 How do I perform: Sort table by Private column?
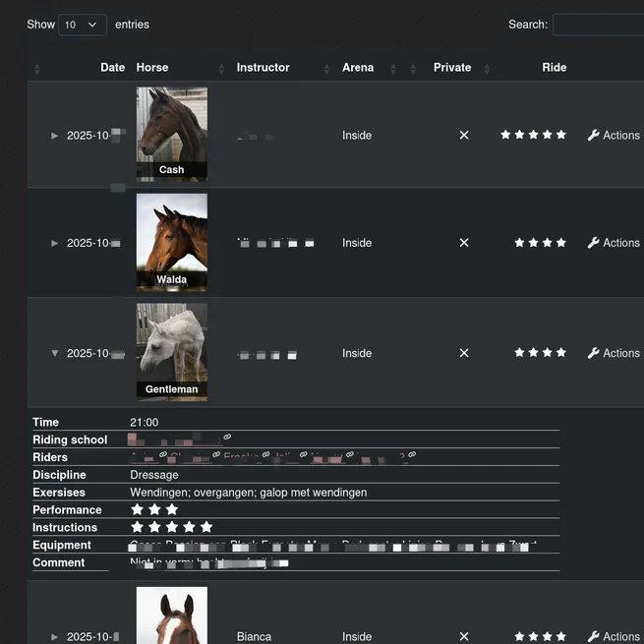tap(452, 68)
